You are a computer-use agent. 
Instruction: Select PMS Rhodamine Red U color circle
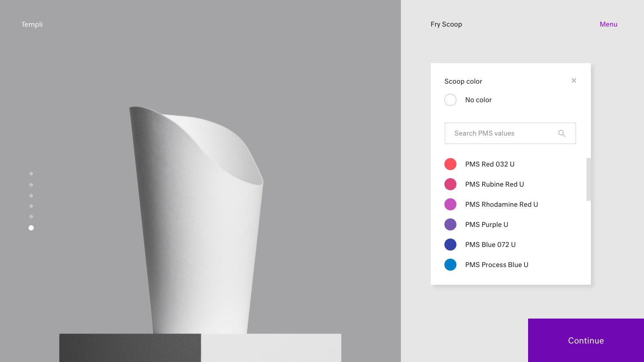coord(450,204)
